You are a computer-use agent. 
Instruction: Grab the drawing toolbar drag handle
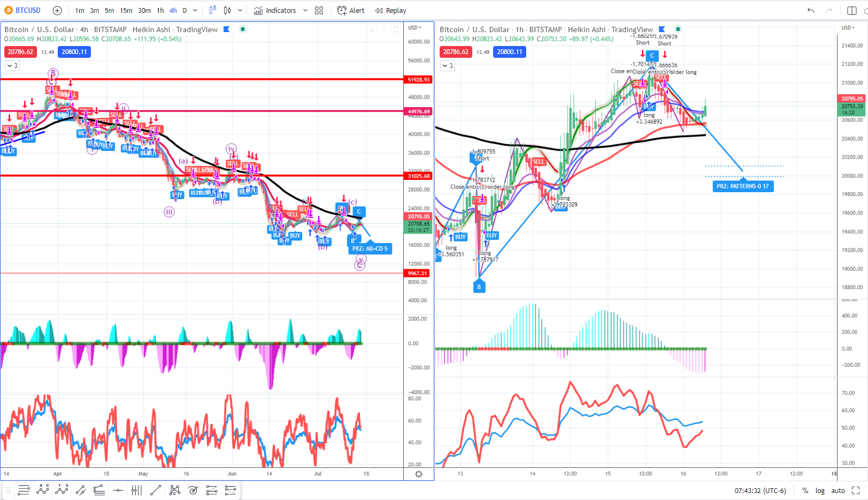[x=8, y=490]
